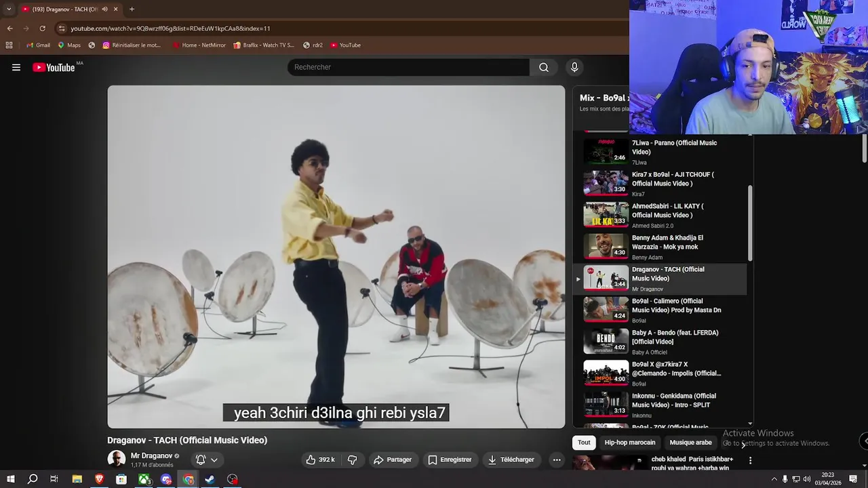Select the Tout filter chip
The image size is (868, 488).
[x=584, y=443]
